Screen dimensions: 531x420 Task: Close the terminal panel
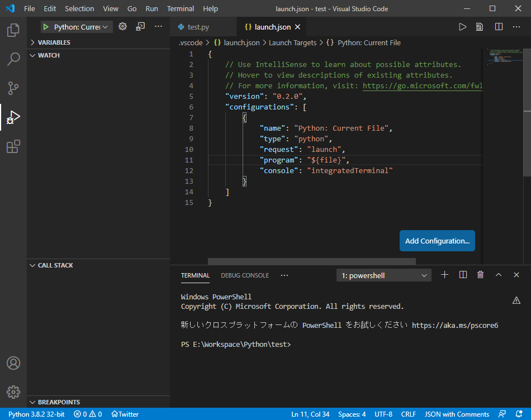[x=516, y=275]
